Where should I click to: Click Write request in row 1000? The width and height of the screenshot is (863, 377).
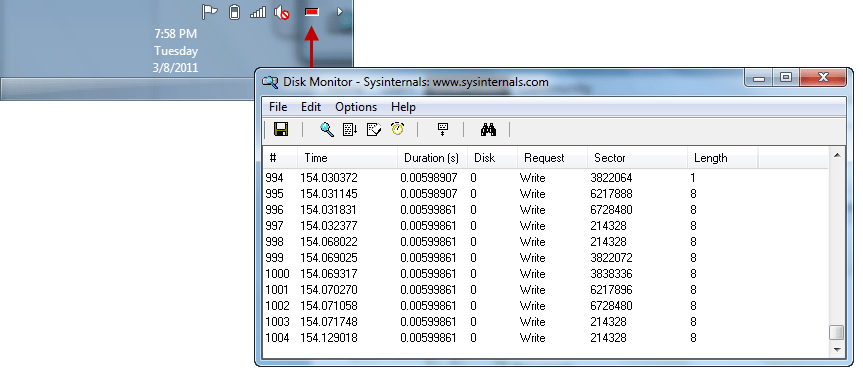[532, 274]
